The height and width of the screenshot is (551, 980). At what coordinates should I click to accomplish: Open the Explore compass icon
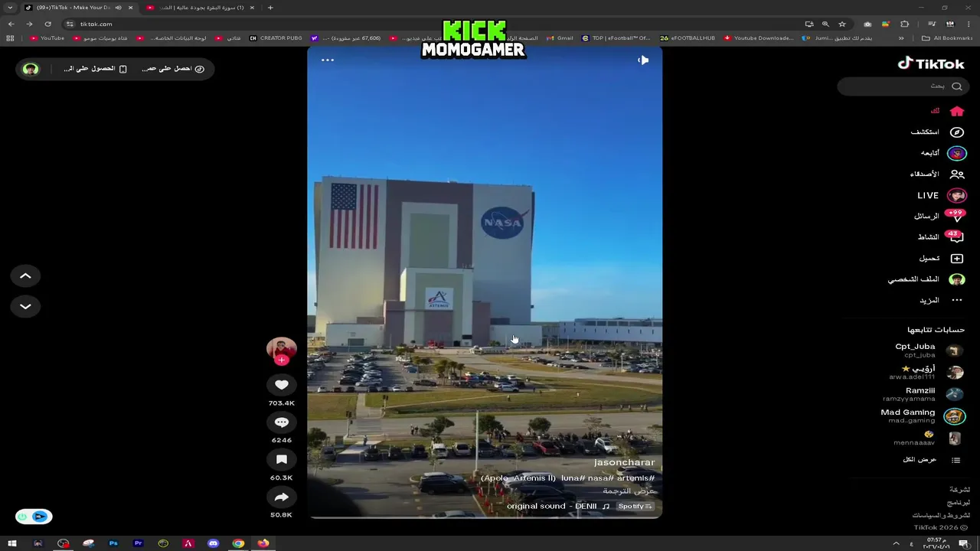click(x=956, y=132)
